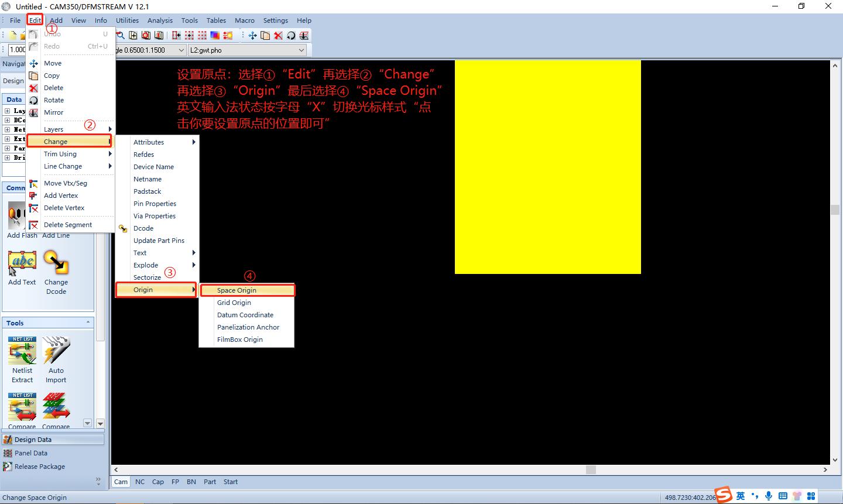Viewport: 843px width, 504px height.
Task: Enable voice input via the microphone tray icon
Action: click(768, 496)
